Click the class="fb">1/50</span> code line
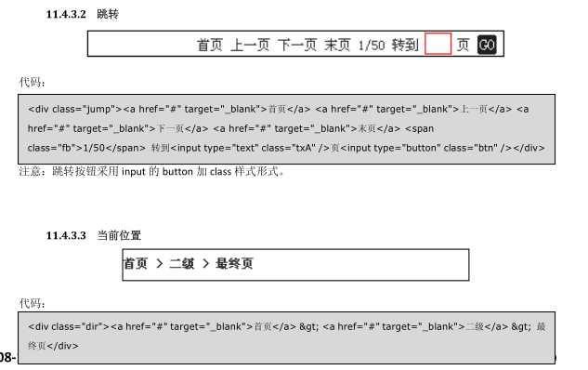588x370 pixels. [x=286, y=148]
